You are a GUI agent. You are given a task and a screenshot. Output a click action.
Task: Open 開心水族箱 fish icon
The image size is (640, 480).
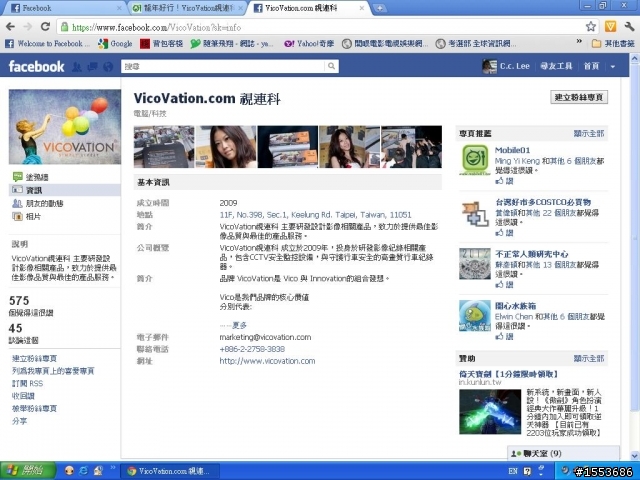click(x=475, y=316)
